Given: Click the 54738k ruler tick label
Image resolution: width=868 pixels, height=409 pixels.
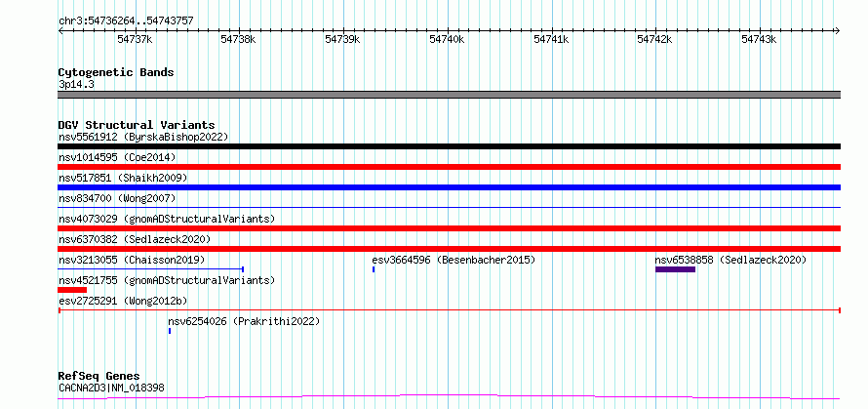Looking at the screenshot, I should click(239, 40).
